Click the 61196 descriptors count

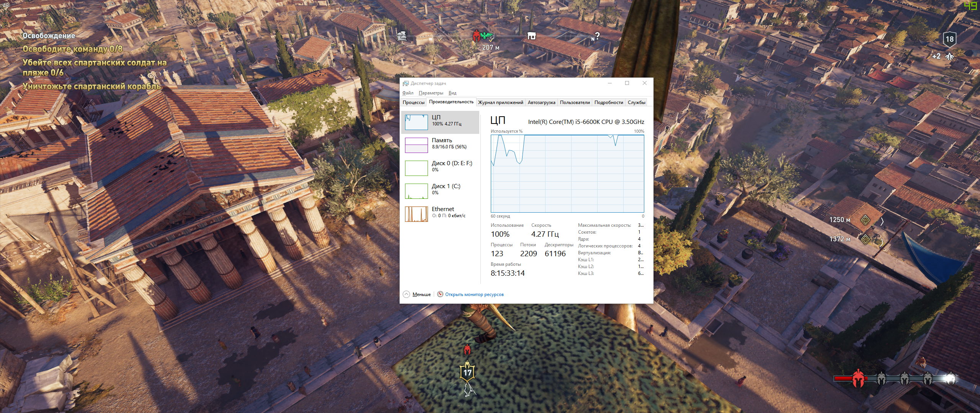[x=555, y=254]
